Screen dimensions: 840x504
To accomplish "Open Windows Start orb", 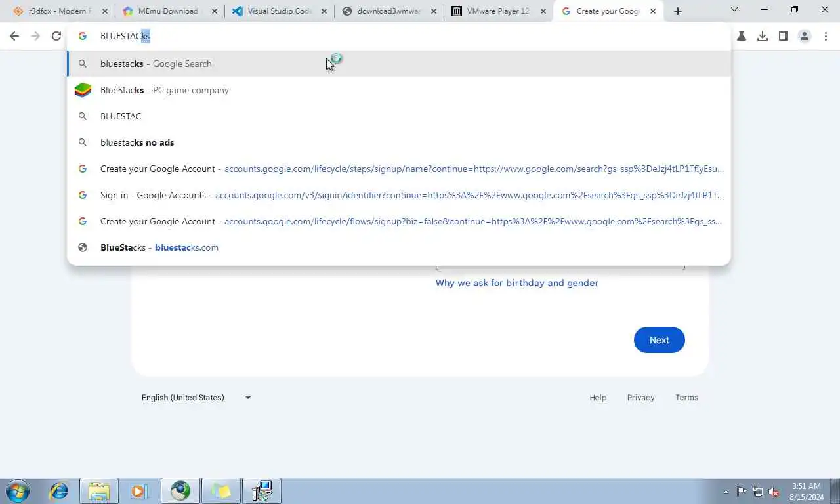I will [18, 491].
